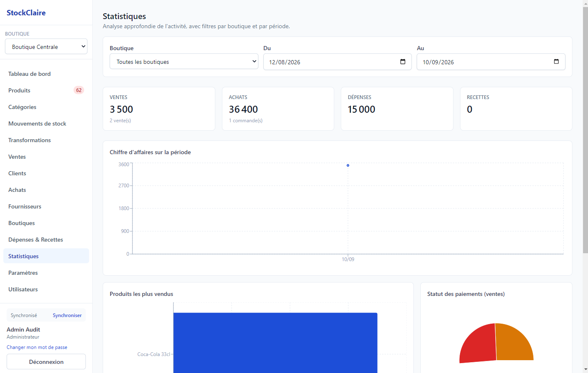Click the Au date field 10/09/2026
The image size is (588, 373).
click(x=491, y=62)
